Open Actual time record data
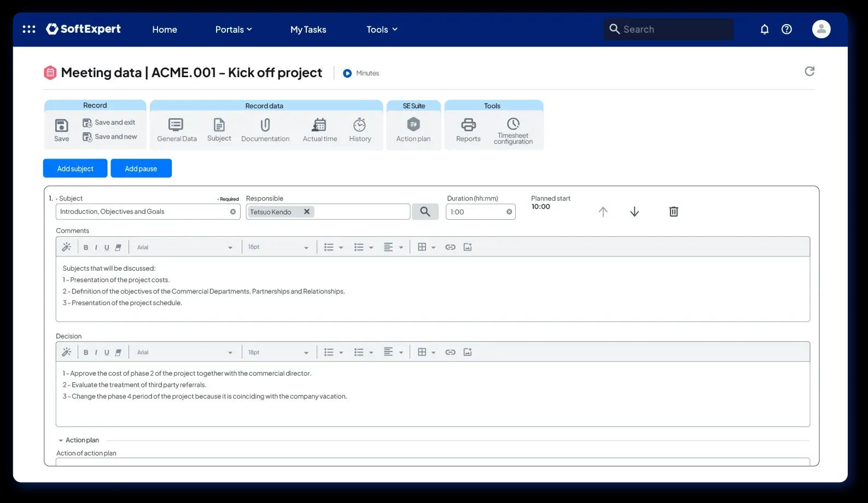Screen dimensions: 868x503 coord(319,125)
